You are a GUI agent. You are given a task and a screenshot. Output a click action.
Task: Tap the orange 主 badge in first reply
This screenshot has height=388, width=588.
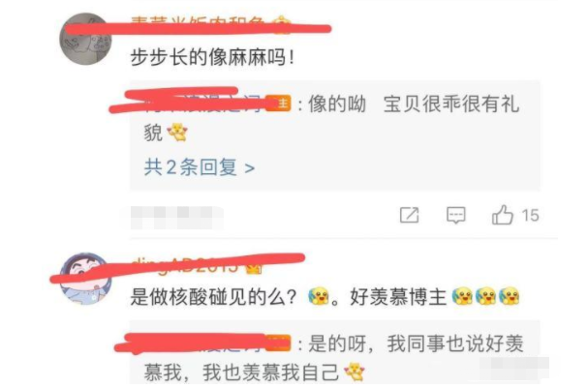pos(278,104)
